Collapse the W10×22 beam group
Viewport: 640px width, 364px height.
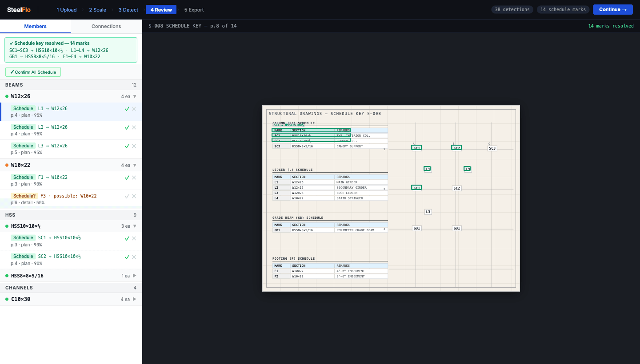[x=135, y=165]
